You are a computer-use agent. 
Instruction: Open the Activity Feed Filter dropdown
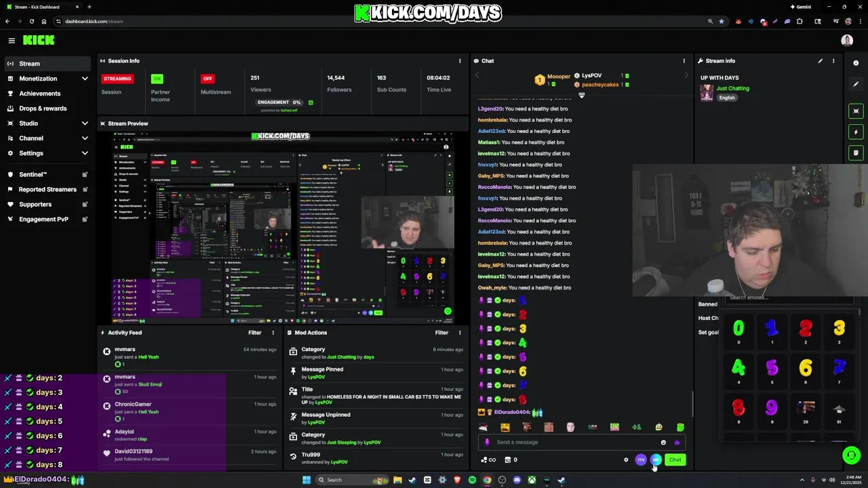[x=254, y=333]
